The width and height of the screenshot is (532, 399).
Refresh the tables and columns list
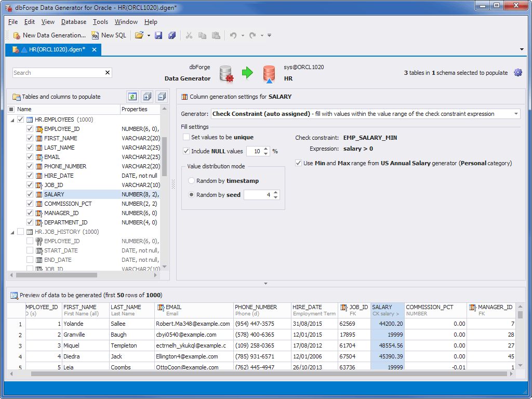click(132, 96)
